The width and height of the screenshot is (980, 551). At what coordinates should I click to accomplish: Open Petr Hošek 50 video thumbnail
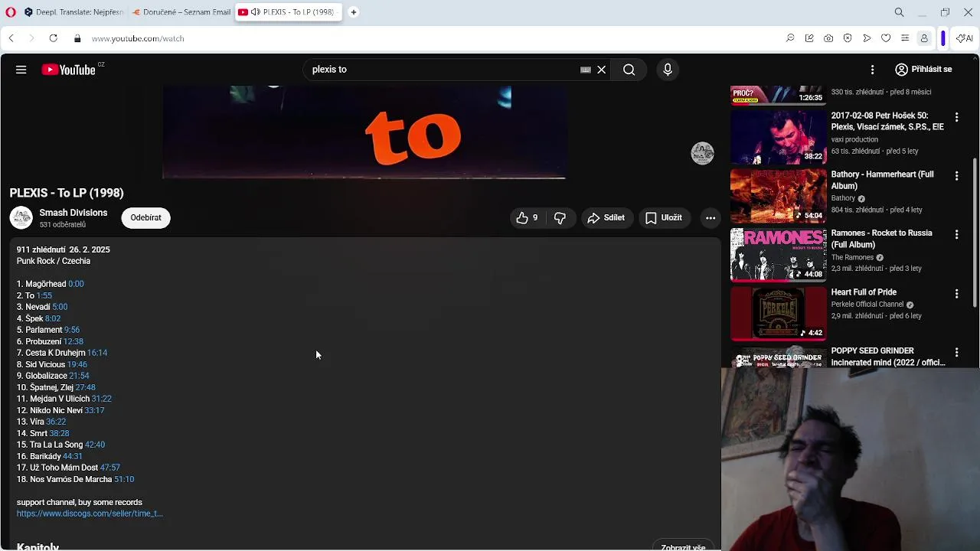pos(778,137)
